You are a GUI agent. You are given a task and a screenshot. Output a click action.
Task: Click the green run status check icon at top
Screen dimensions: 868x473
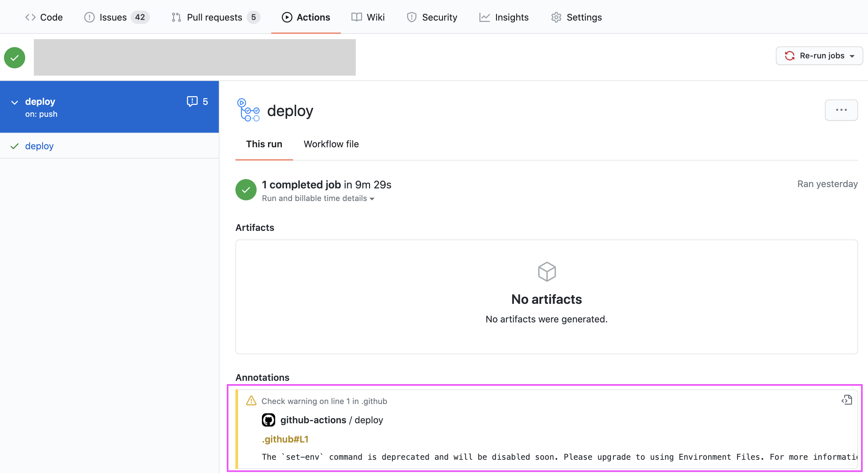pyautogui.click(x=15, y=58)
